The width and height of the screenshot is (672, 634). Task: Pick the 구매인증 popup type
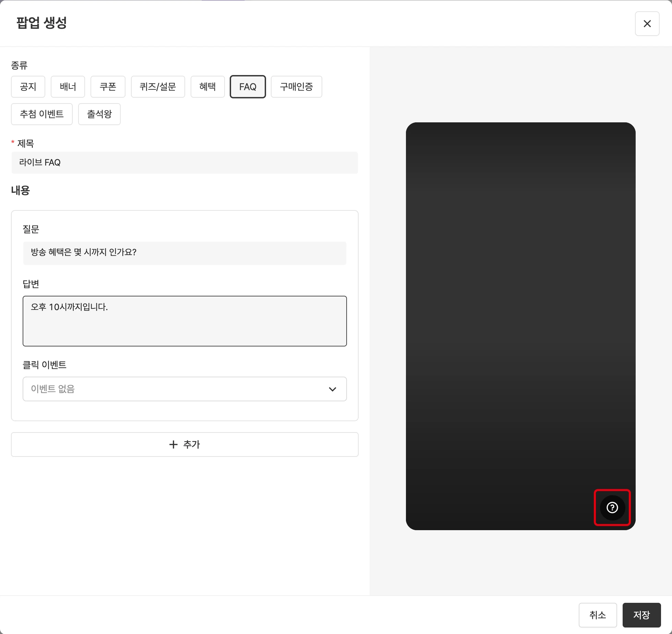(297, 87)
